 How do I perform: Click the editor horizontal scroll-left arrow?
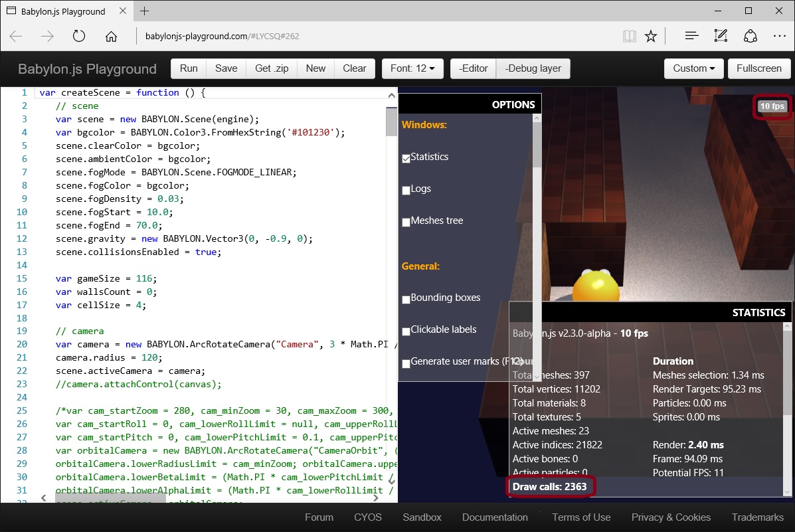(44, 498)
